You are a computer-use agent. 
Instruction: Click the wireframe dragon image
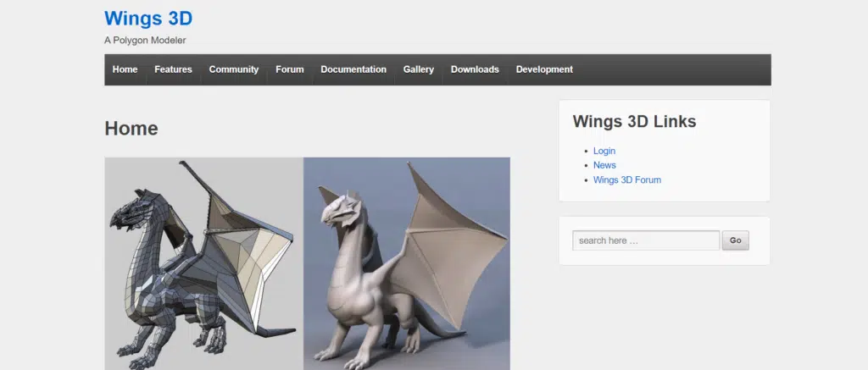(203, 264)
